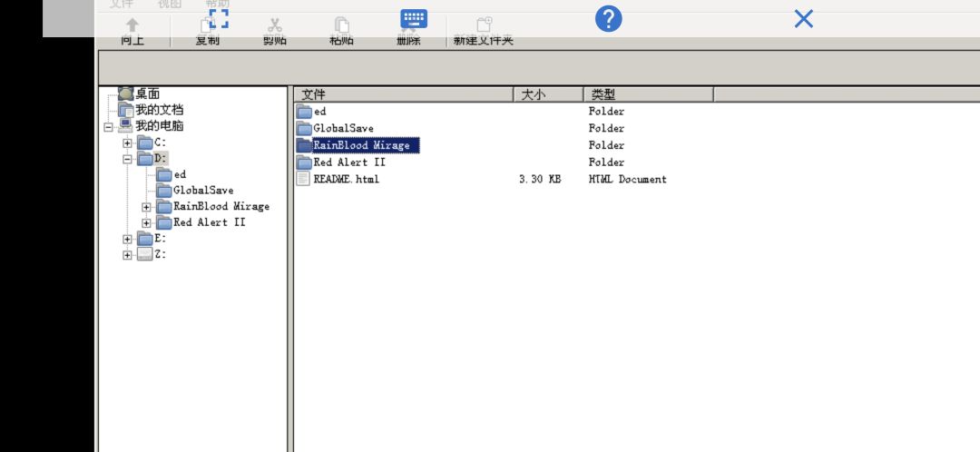
Task: Collapse the D: drive node
Action: point(128,159)
